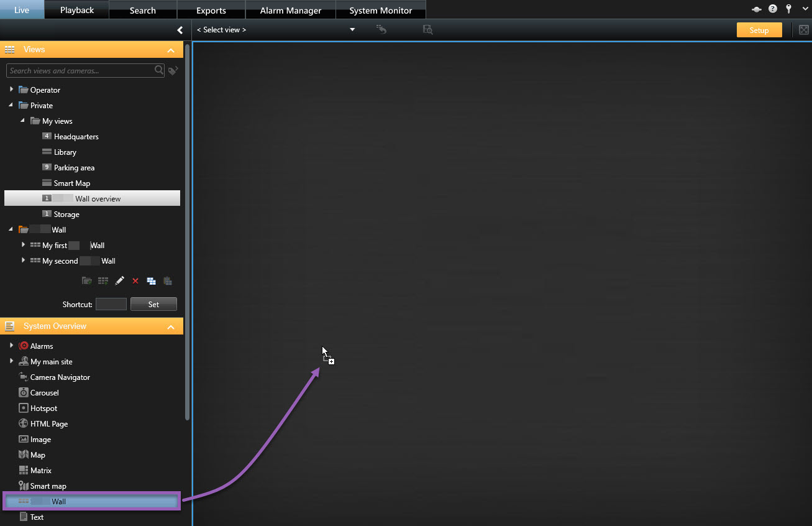Image resolution: width=812 pixels, height=526 pixels.
Task: Open the Select view dropdown
Action: click(x=352, y=30)
